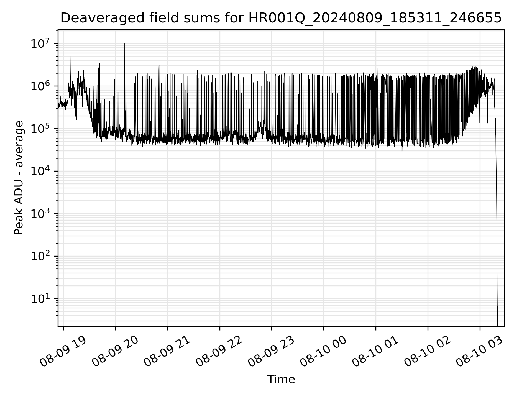Click the y tick label 10^1

pyautogui.click(x=40, y=299)
